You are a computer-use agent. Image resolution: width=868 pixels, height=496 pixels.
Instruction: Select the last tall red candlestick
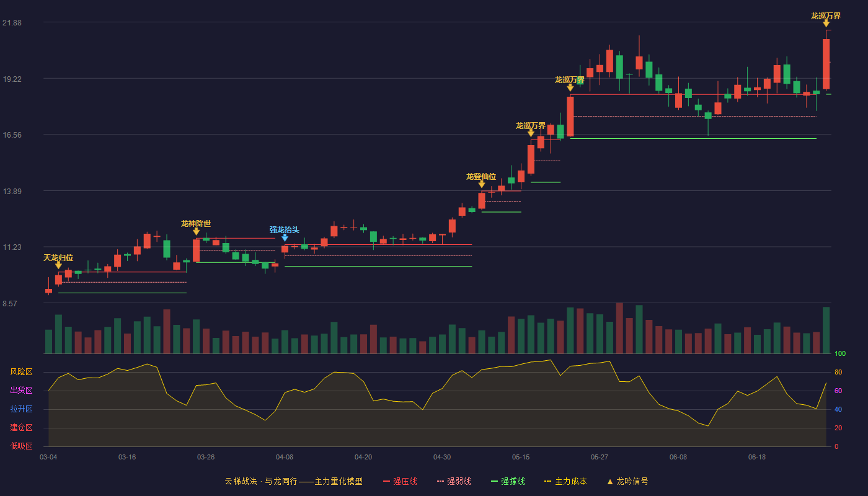[x=826, y=64]
